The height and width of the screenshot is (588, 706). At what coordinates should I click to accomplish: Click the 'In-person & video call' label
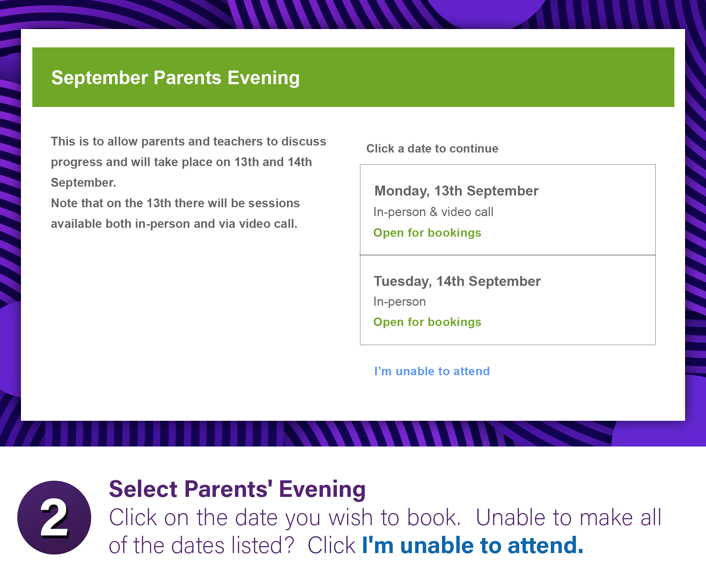click(x=433, y=212)
